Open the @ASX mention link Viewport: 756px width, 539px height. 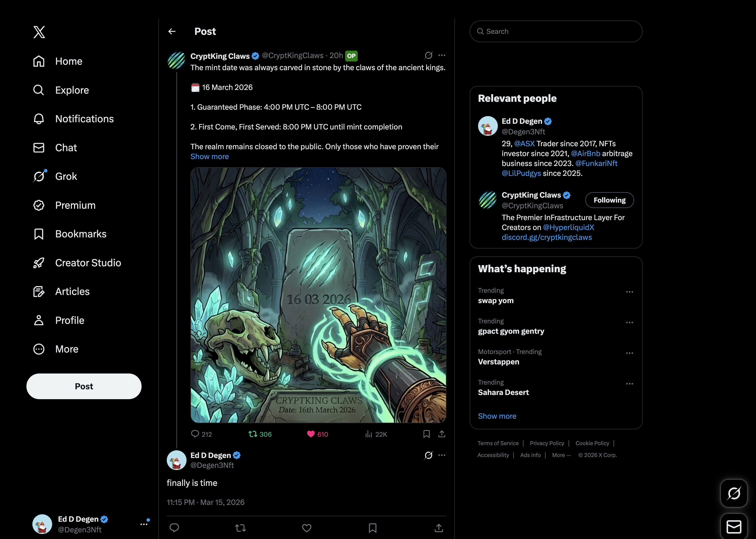(524, 144)
